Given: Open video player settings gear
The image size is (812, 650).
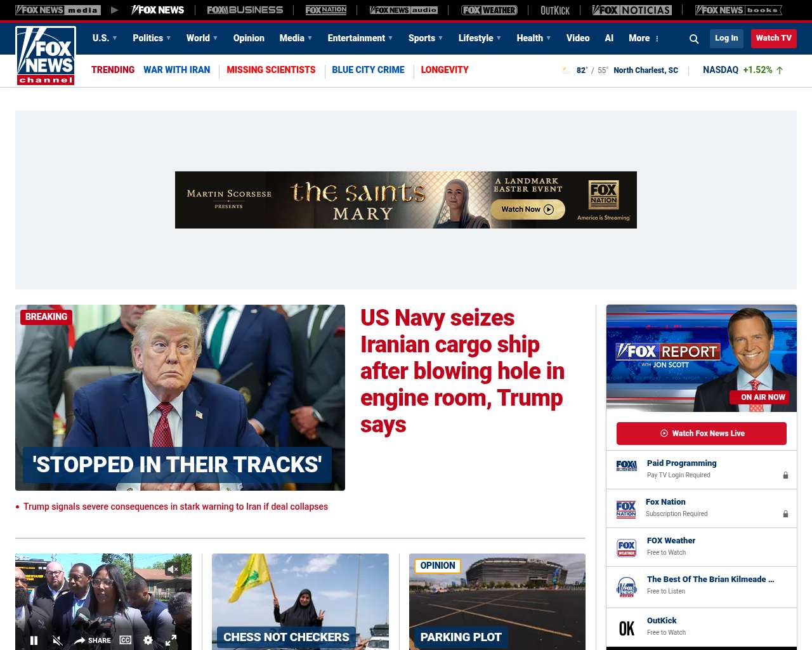Looking at the screenshot, I should [148, 640].
